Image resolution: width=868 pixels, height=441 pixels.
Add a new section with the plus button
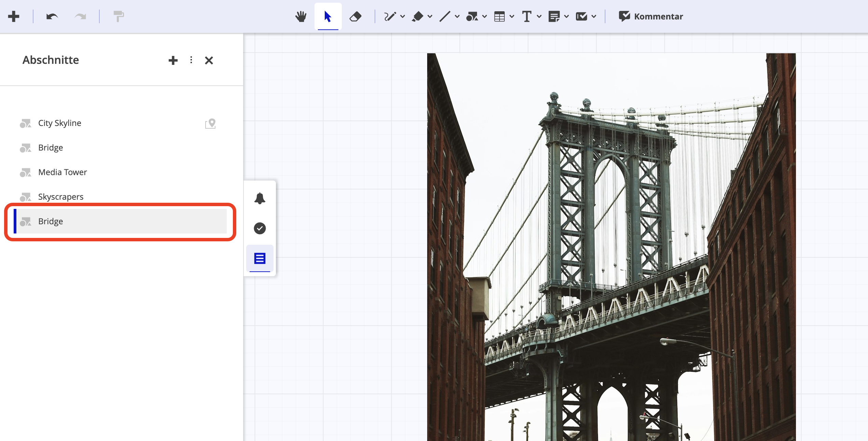pos(173,60)
